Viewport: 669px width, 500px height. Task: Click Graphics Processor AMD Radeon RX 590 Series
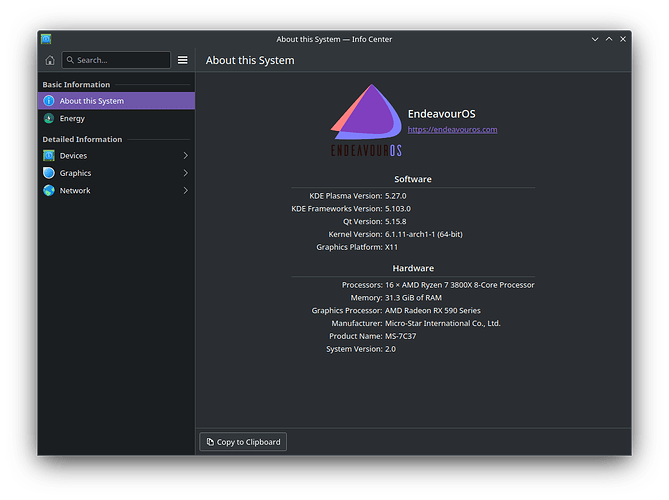[433, 311]
